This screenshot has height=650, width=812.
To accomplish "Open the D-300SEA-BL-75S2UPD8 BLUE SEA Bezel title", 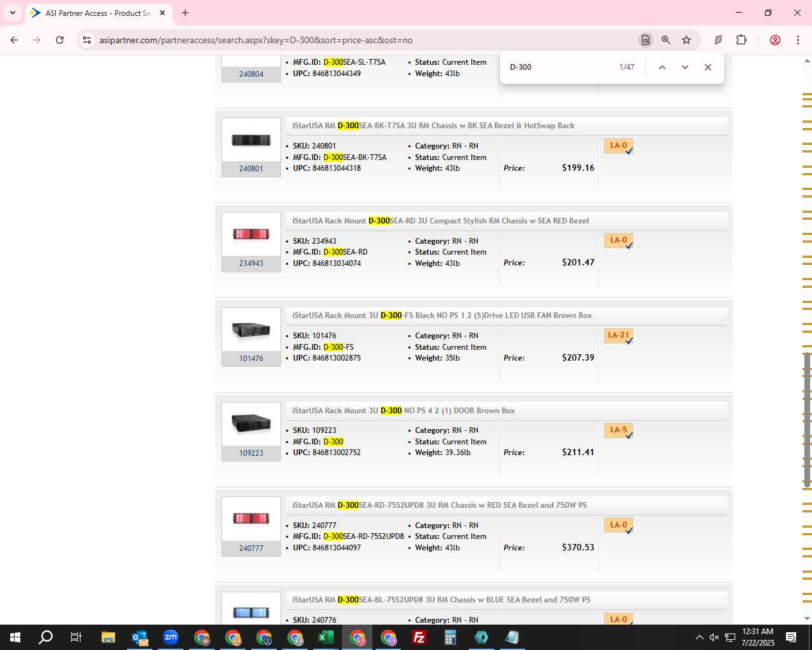I will [442, 600].
